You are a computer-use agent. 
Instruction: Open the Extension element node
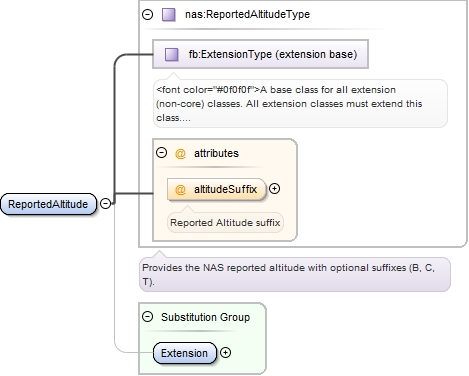185,353
